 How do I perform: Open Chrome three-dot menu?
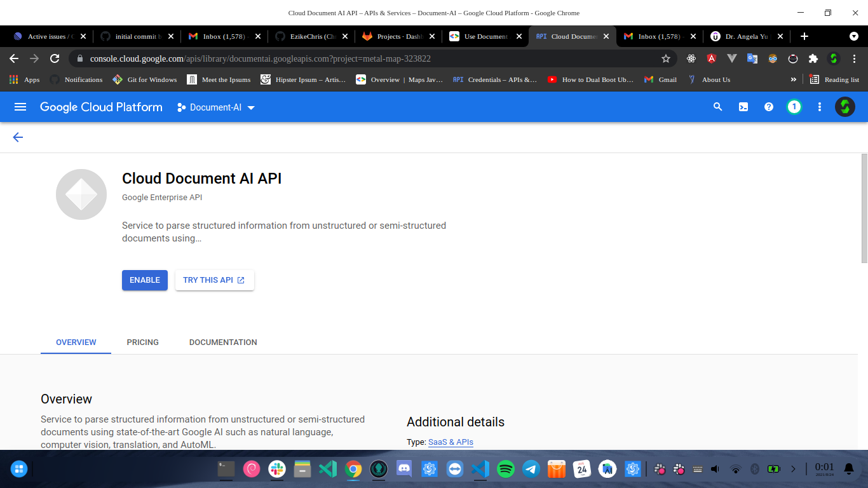854,58
